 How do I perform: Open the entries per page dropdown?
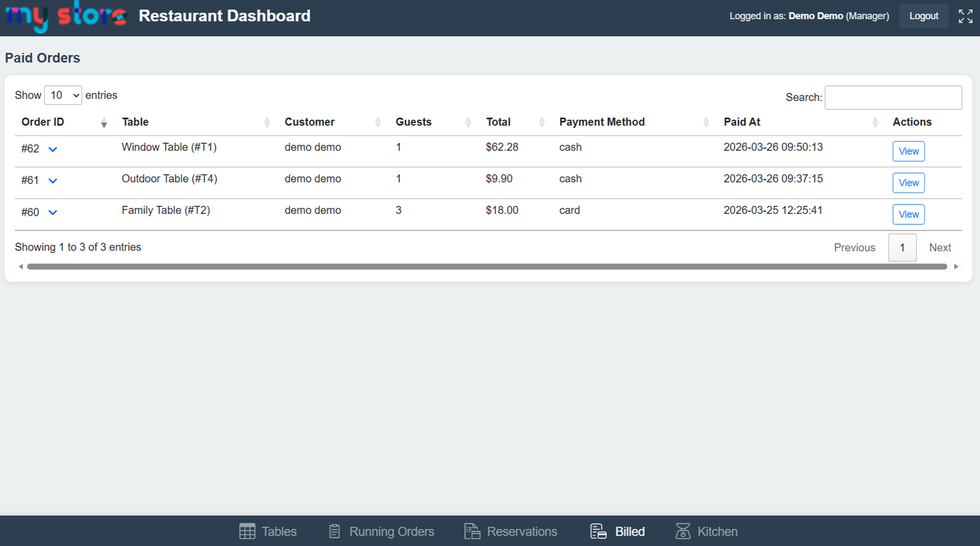(x=63, y=95)
